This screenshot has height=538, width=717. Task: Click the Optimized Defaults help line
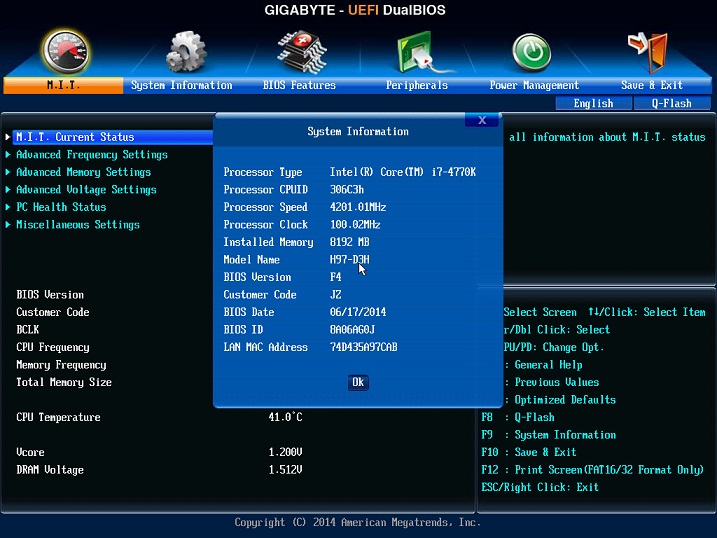coord(561,400)
